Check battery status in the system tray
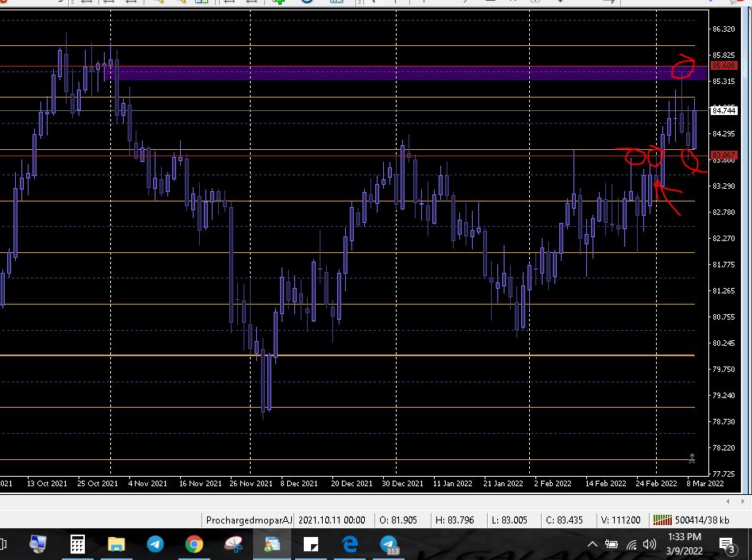The width and height of the screenshot is (752, 560). [x=611, y=544]
